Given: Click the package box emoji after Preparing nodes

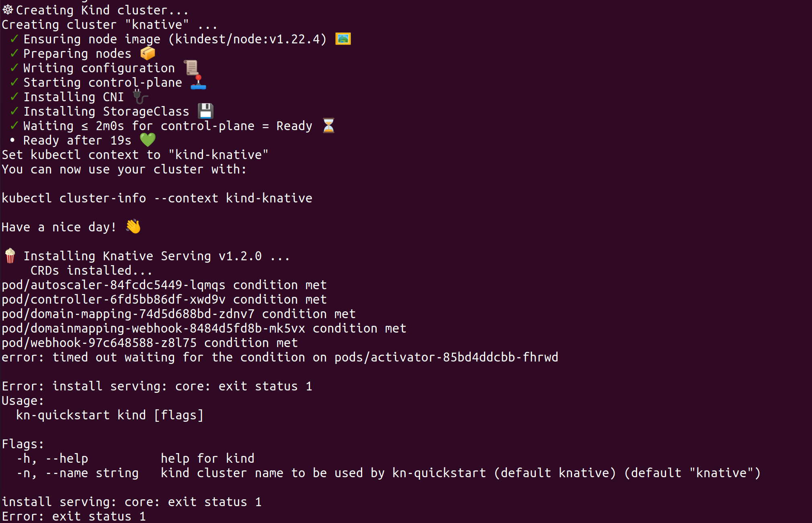Looking at the screenshot, I should 148,53.
